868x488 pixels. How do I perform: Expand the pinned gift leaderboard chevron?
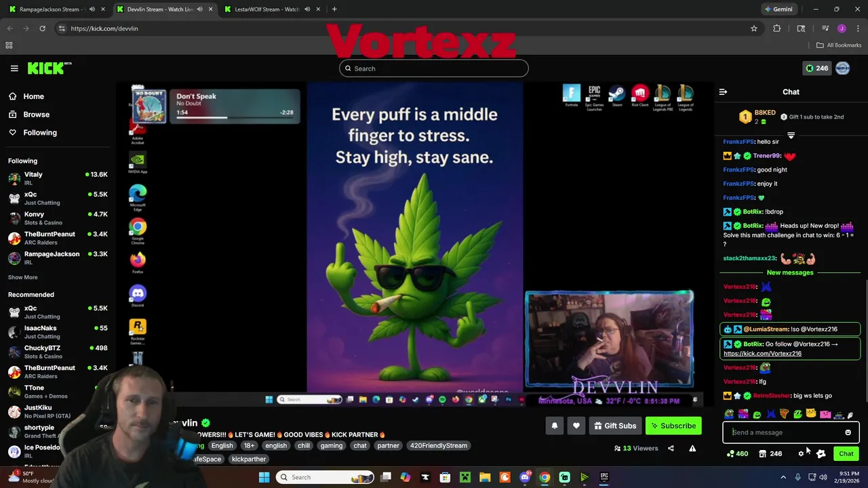(791, 136)
